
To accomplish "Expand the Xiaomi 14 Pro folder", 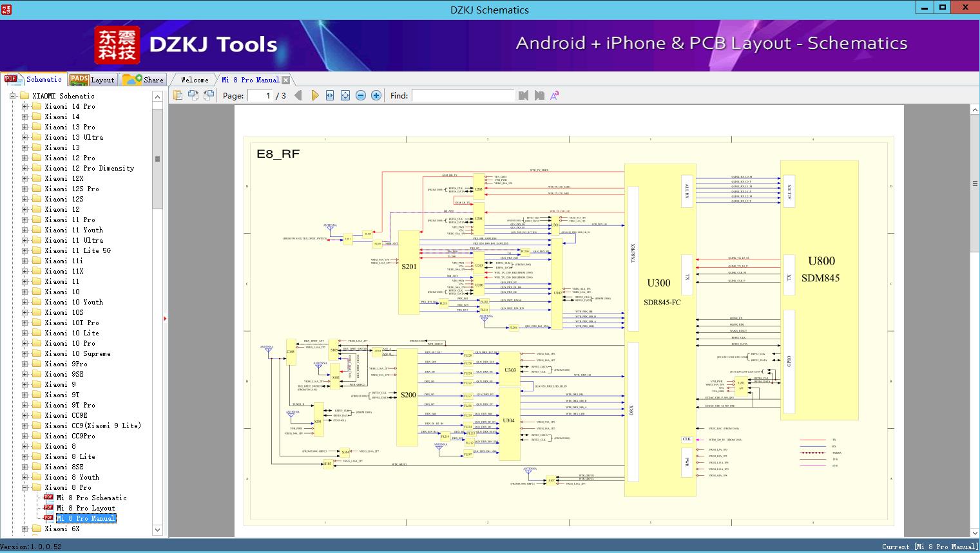I will (x=24, y=106).
